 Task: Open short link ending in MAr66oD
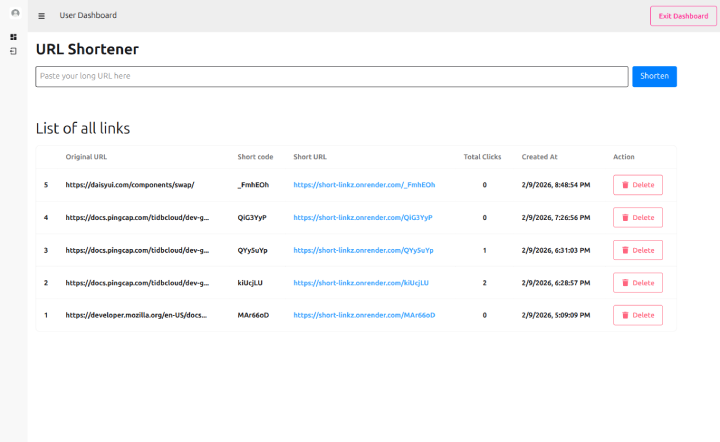point(364,315)
